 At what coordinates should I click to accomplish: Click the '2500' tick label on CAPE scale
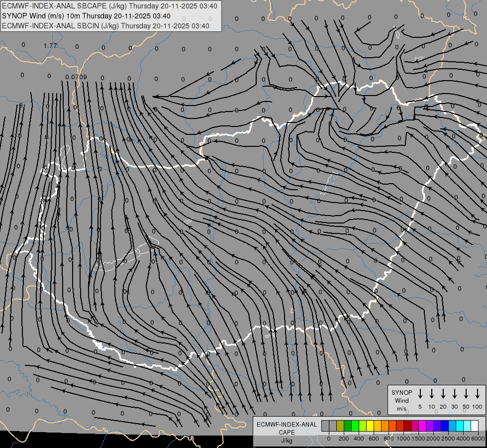[x=448, y=439]
